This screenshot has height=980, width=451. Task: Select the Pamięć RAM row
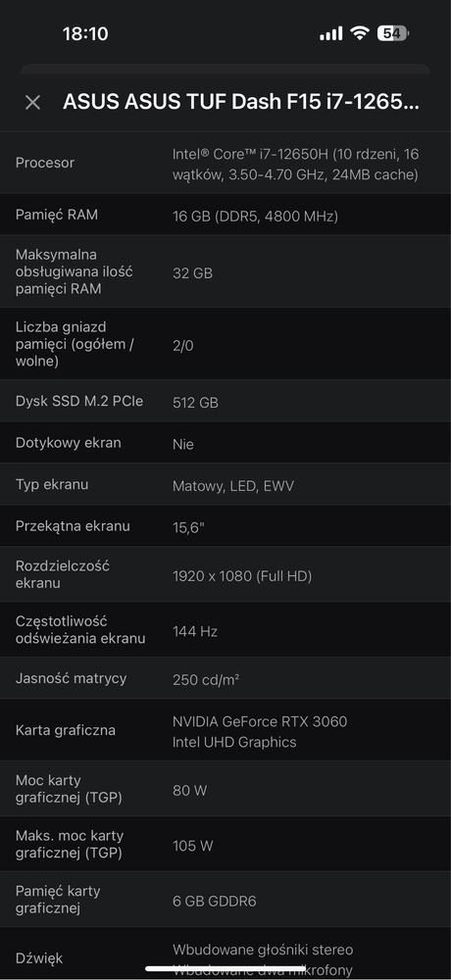(x=225, y=215)
